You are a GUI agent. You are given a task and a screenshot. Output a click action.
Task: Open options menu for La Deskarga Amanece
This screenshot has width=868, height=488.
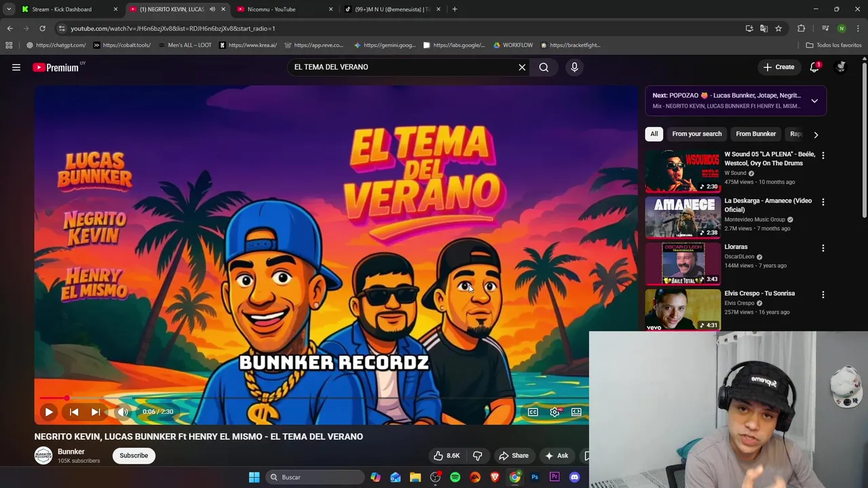coord(823,202)
